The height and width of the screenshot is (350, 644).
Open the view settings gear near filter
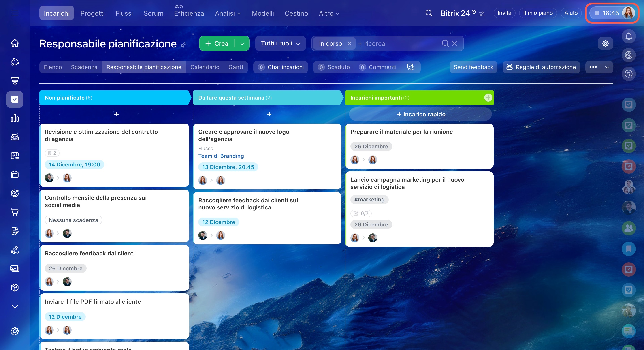coord(605,43)
